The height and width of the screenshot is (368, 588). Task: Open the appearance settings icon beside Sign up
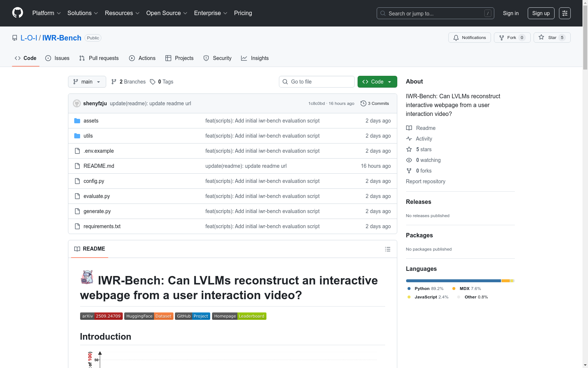[565, 13]
